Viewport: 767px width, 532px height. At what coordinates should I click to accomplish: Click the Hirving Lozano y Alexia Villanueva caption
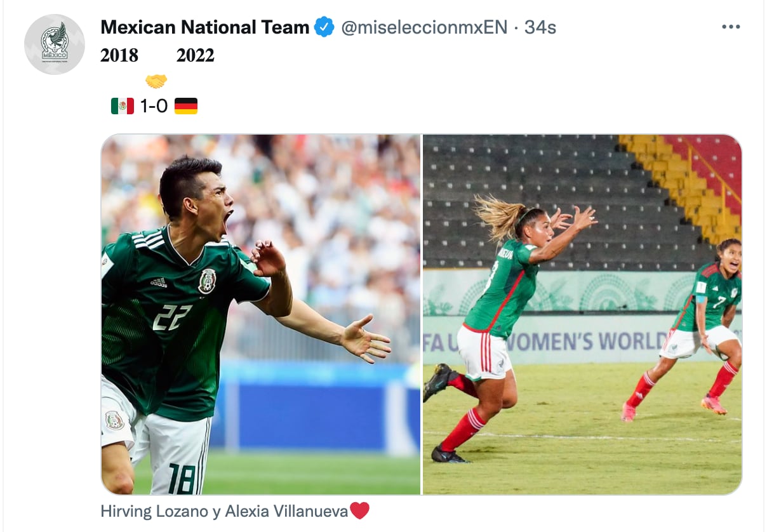pos(224,511)
